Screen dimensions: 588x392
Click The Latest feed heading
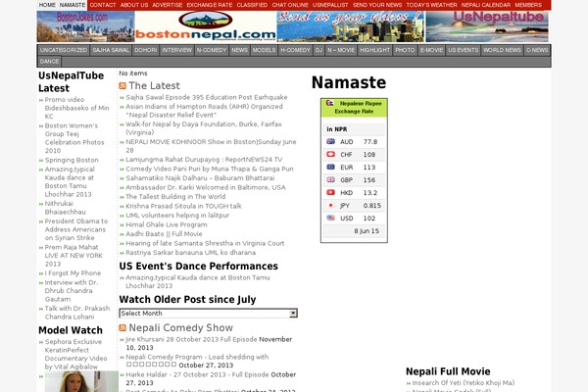click(155, 86)
